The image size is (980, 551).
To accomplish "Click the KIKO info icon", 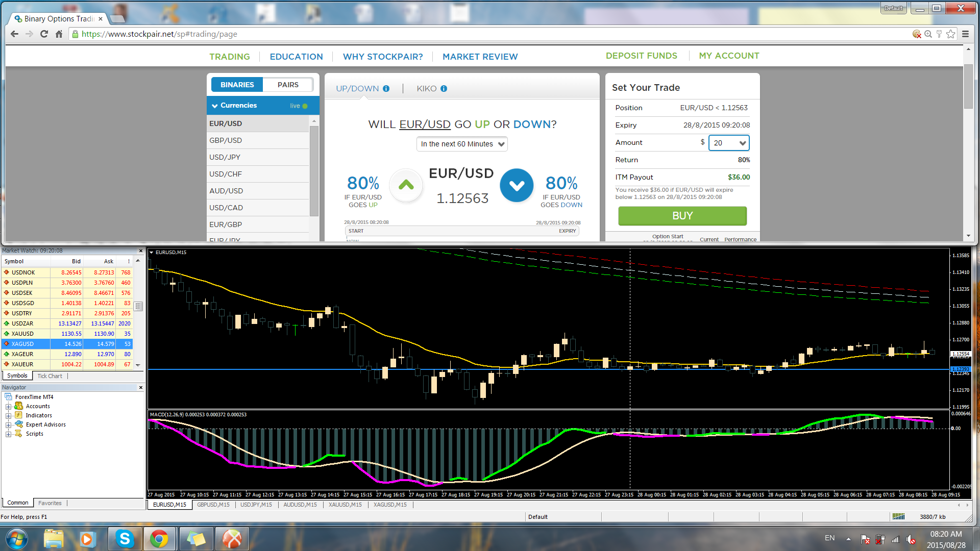I will [444, 89].
